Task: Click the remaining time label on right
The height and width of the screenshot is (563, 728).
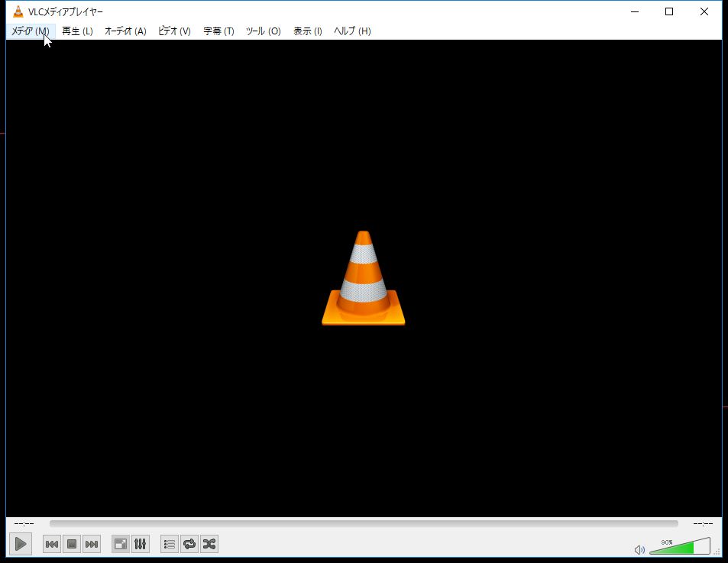Action: click(x=702, y=524)
